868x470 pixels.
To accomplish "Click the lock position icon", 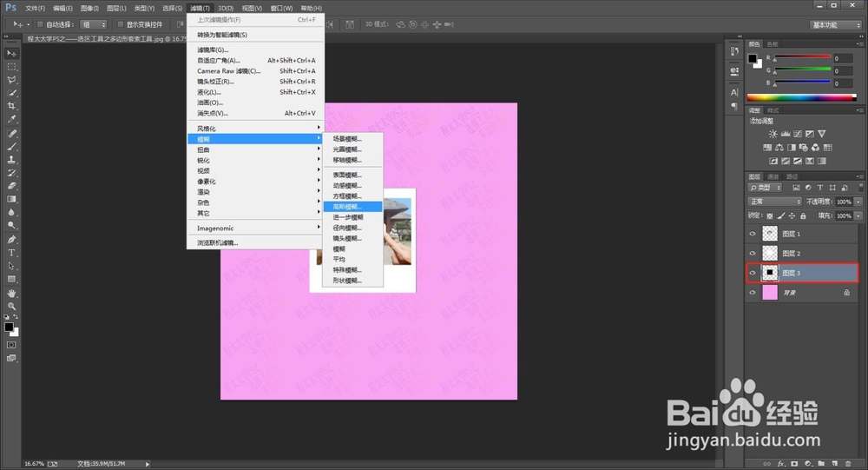I will (x=792, y=215).
